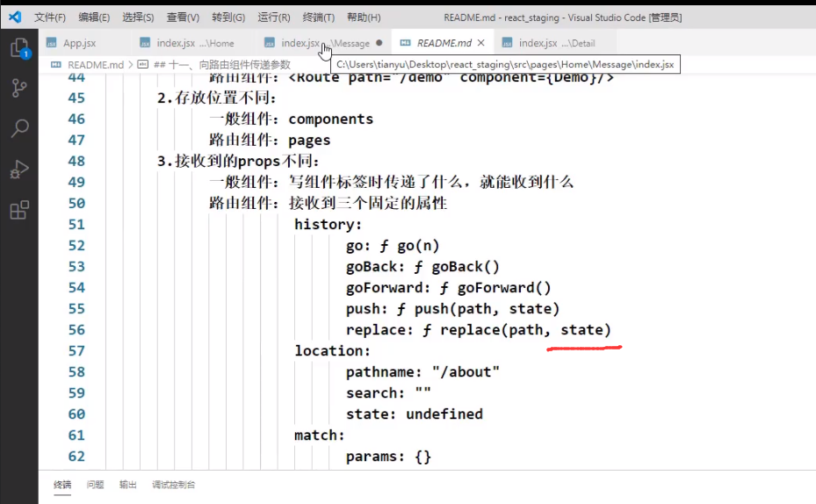Click the JSX icon on Home index.jsx tab
The image size is (816, 504).
145,43
